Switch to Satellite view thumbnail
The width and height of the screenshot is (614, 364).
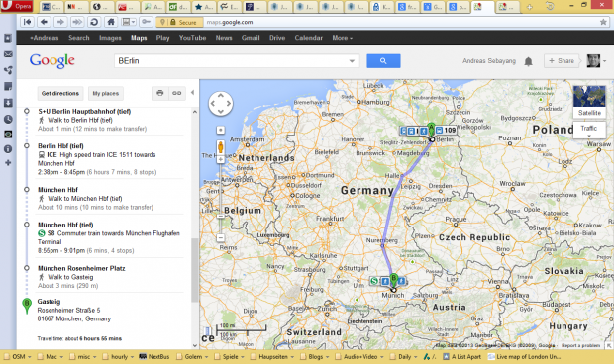(x=589, y=101)
